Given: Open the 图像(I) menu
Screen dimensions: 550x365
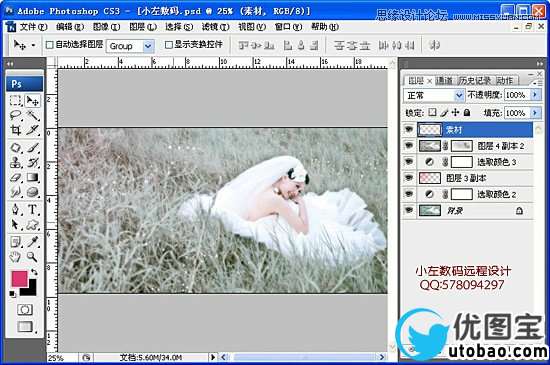Looking at the screenshot, I should (x=106, y=27).
